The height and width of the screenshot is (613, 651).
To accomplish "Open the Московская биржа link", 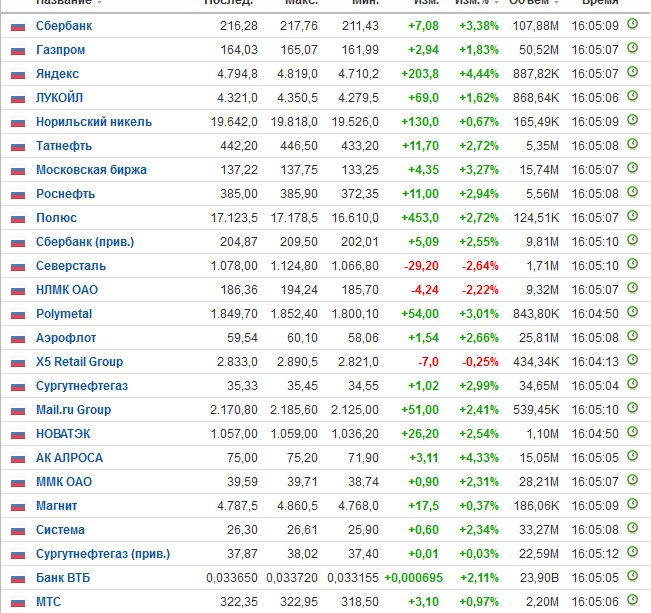I will click(91, 170).
